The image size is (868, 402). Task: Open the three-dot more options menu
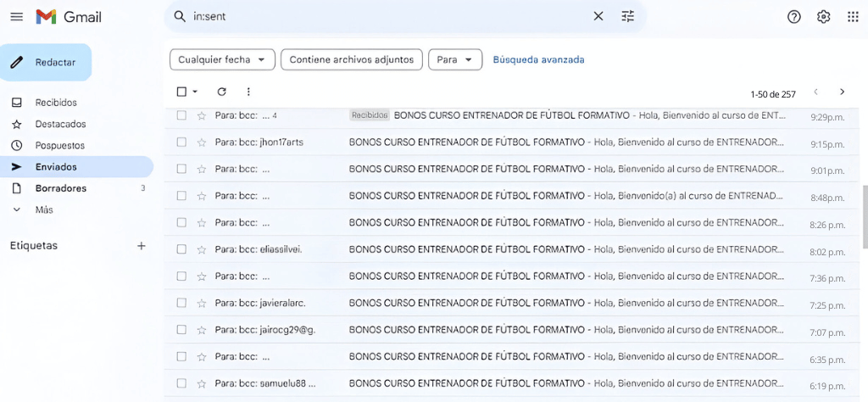pyautogui.click(x=248, y=92)
